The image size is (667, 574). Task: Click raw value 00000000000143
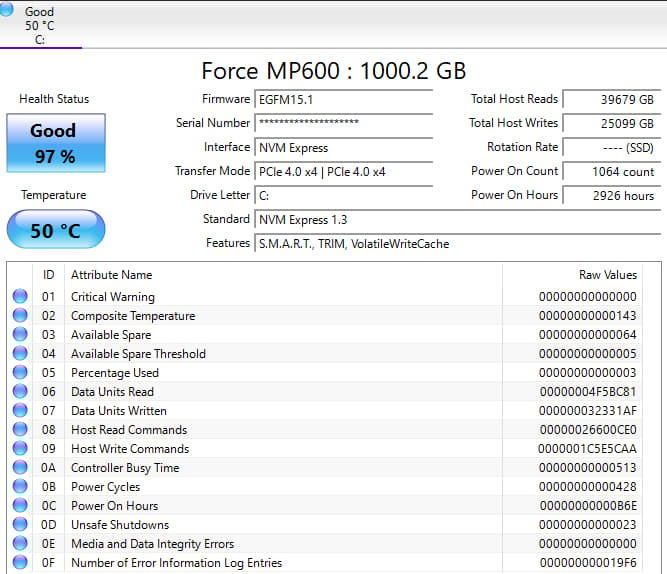pos(587,316)
